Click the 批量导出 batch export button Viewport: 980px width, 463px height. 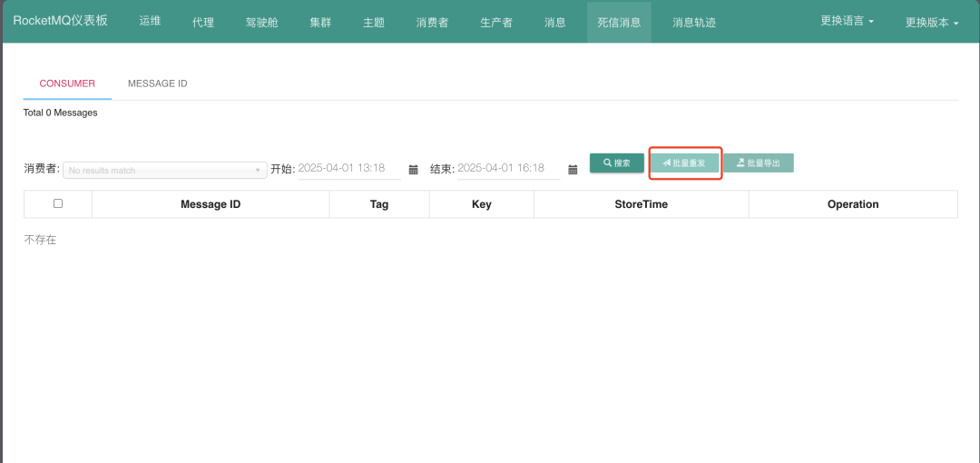point(758,163)
